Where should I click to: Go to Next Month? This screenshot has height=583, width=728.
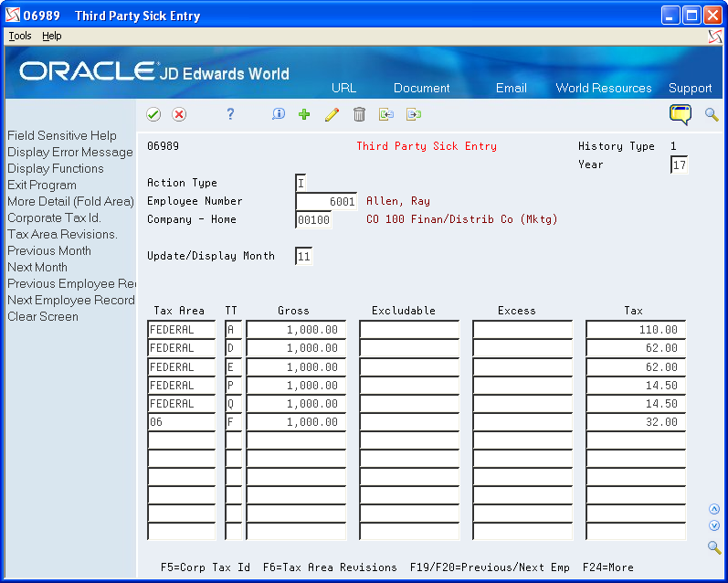(37, 267)
